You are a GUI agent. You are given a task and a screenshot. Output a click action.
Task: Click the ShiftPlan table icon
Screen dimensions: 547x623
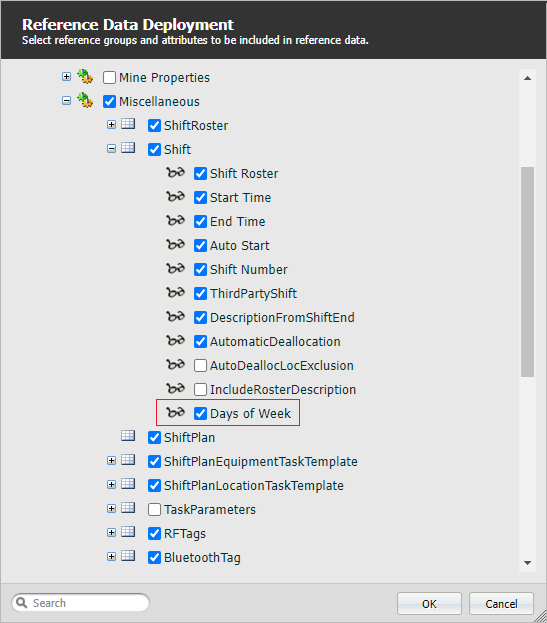coord(128,436)
